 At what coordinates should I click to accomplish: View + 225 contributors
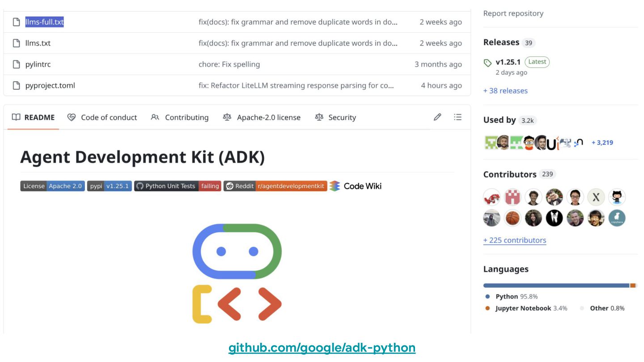[x=515, y=240]
